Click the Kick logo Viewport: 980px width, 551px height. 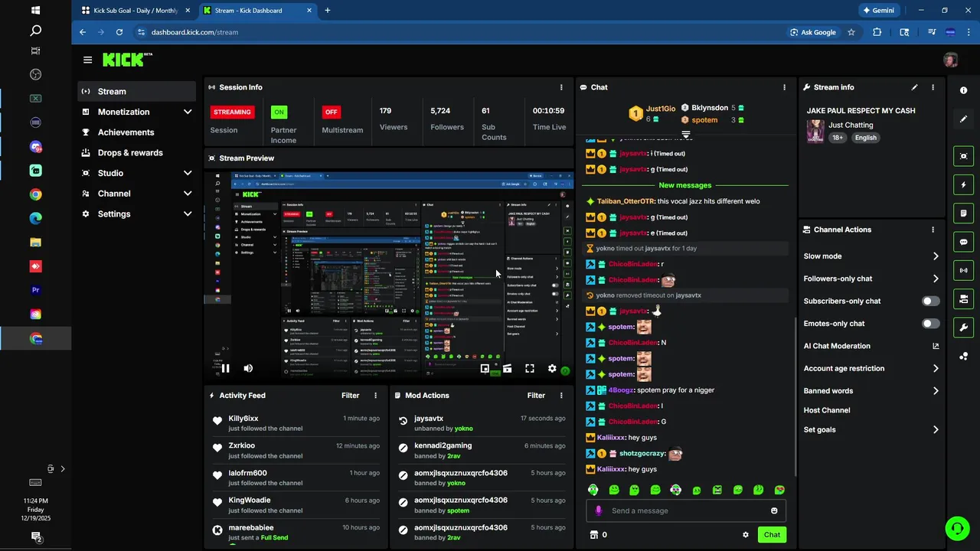tap(127, 60)
